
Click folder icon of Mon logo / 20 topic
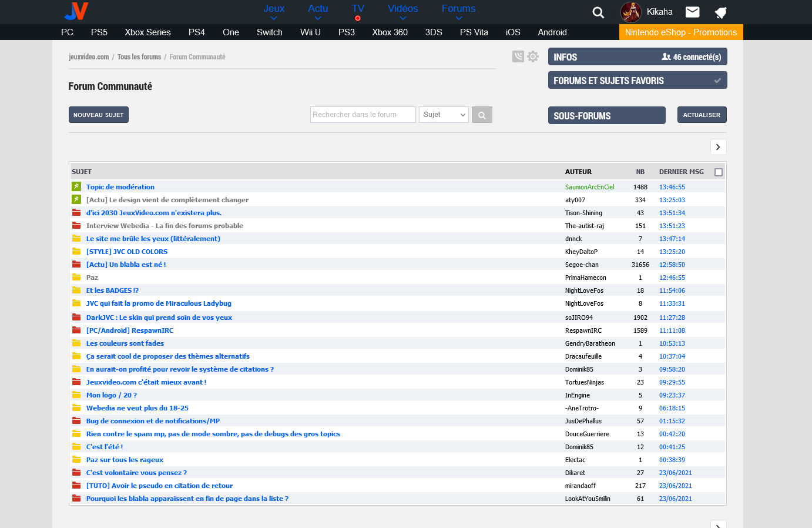tap(76, 395)
